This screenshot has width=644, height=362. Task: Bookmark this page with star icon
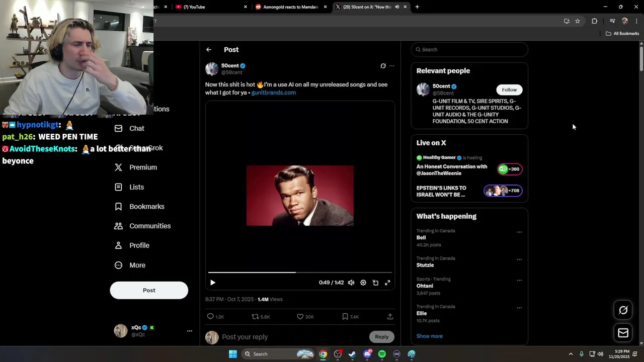point(578,21)
